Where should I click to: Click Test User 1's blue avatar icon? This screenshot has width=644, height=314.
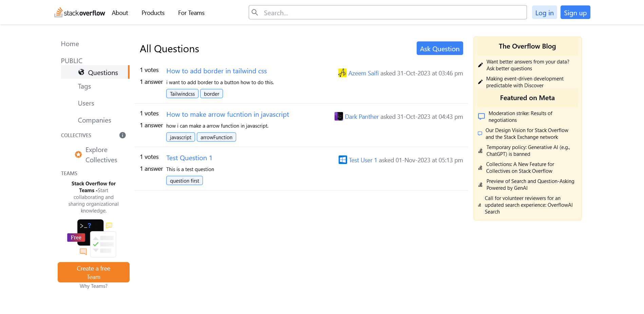click(x=343, y=160)
